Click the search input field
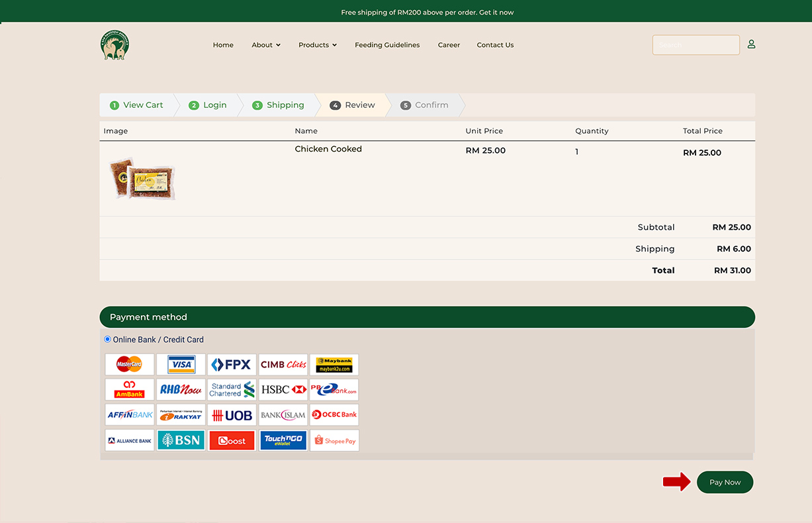This screenshot has height=523, width=812. pyautogui.click(x=696, y=45)
